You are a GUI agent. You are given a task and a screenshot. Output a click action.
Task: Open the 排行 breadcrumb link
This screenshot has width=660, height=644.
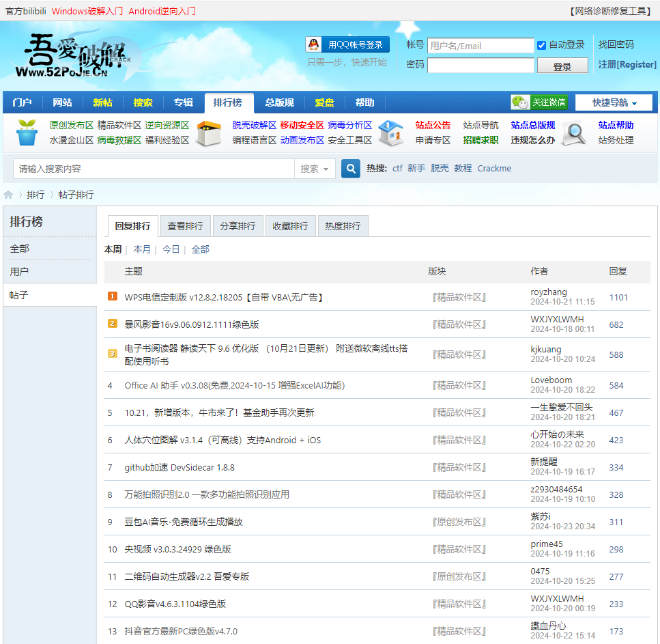click(35, 195)
